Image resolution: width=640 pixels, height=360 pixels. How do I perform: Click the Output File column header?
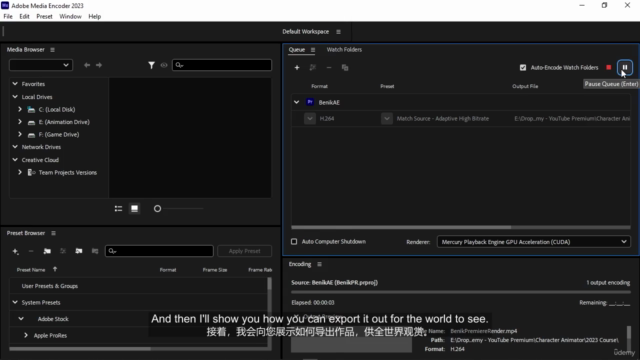tap(525, 86)
